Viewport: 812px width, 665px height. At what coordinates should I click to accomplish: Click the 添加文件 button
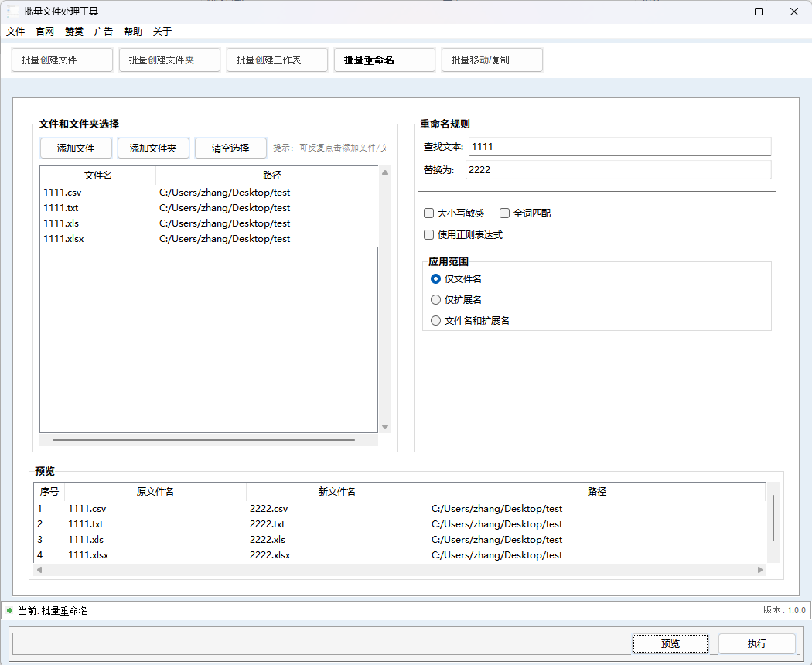(x=76, y=148)
